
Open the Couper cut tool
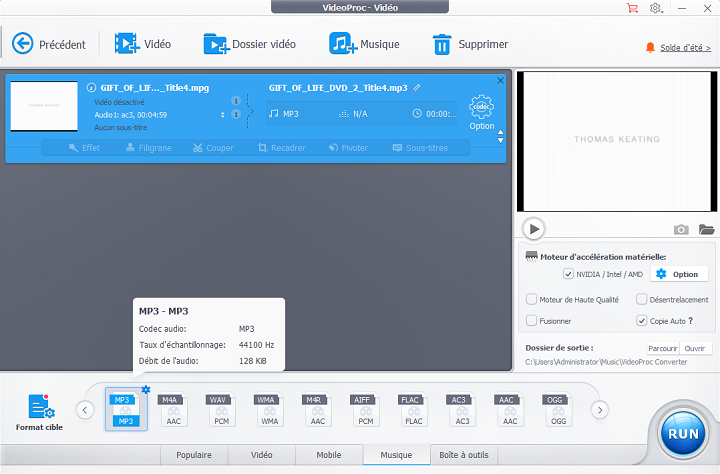pyautogui.click(x=213, y=148)
